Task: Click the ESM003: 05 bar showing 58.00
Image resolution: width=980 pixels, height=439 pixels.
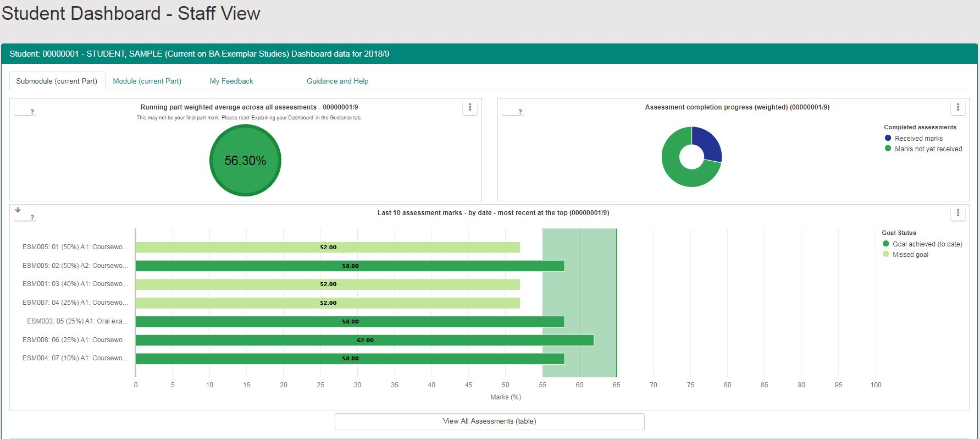Action: click(x=350, y=322)
